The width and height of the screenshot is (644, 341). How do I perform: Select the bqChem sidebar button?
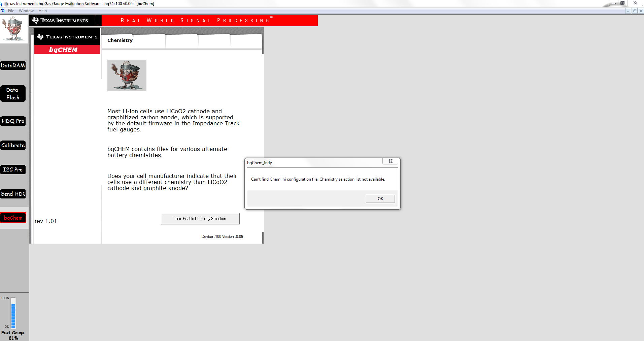tap(13, 218)
